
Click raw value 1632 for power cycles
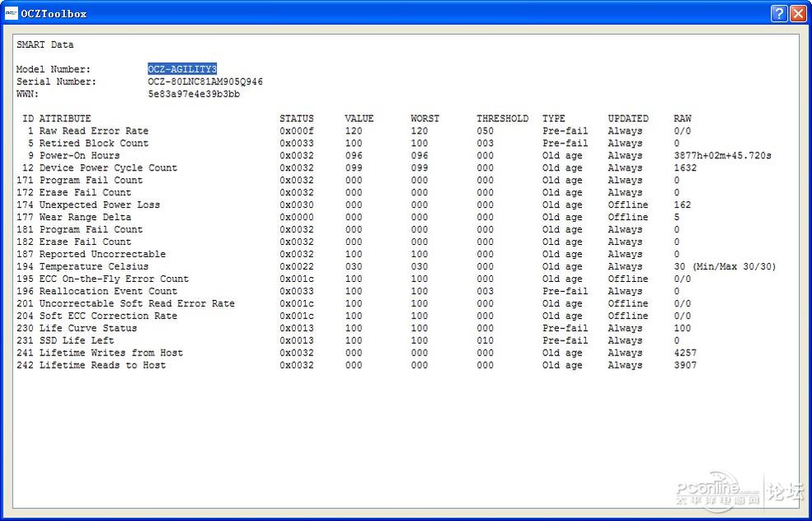click(685, 168)
